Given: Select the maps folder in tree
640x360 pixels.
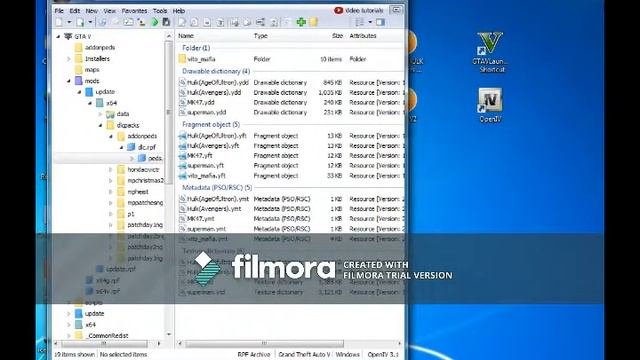Looking at the screenshot, I should click(x=92, y=70).
